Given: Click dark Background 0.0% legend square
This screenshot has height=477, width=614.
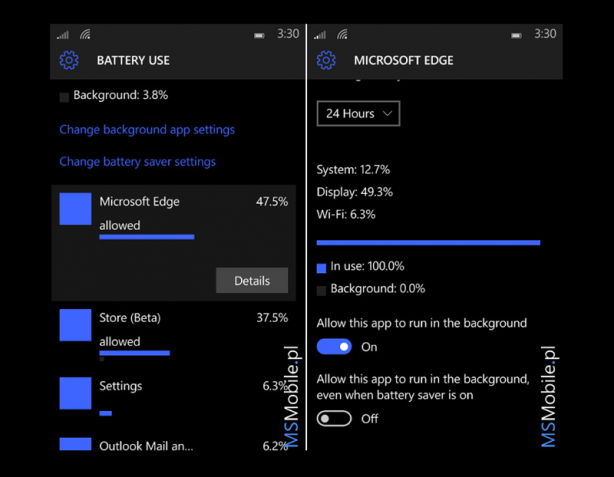Looking at the screenshot, I should pyautogui.click(x=321, y=291).
